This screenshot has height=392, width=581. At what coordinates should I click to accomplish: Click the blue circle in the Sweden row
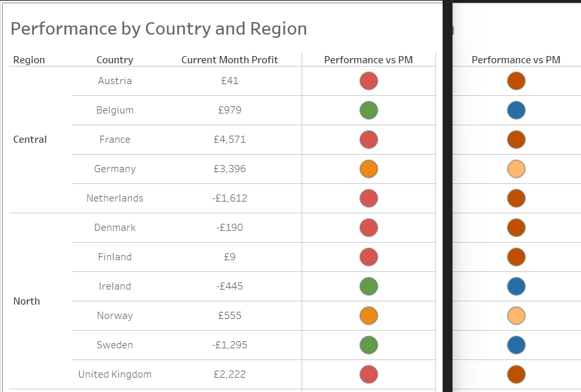click(516, 345)
